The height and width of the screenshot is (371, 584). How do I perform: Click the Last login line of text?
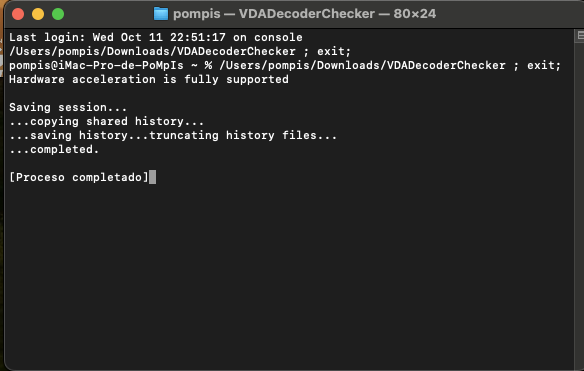click(x=156, y=37)
